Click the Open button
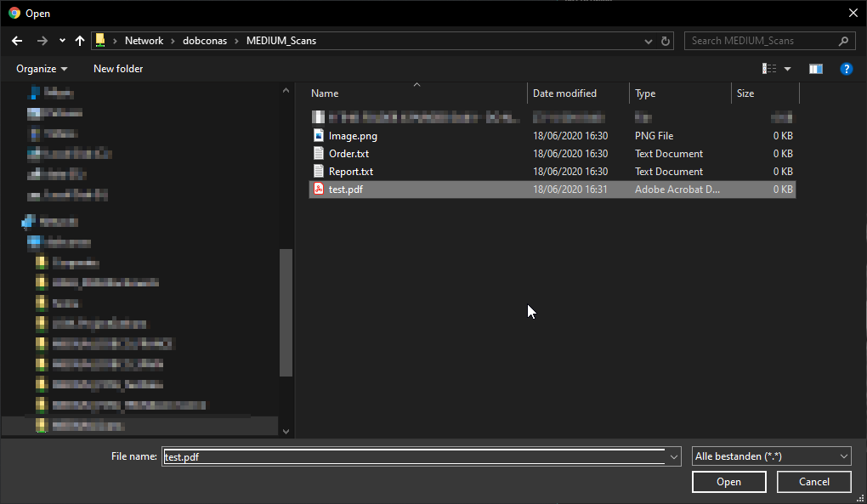 [x=728, y=482]
